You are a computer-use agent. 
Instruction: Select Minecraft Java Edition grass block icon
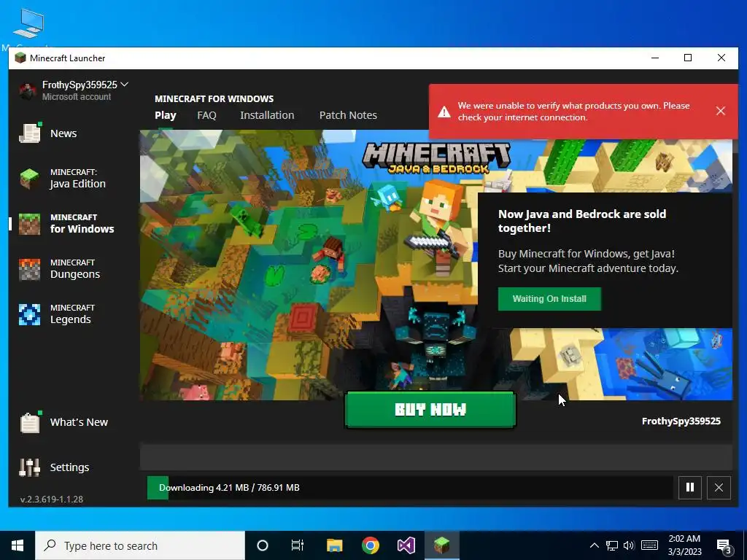(x=29, y=179)
